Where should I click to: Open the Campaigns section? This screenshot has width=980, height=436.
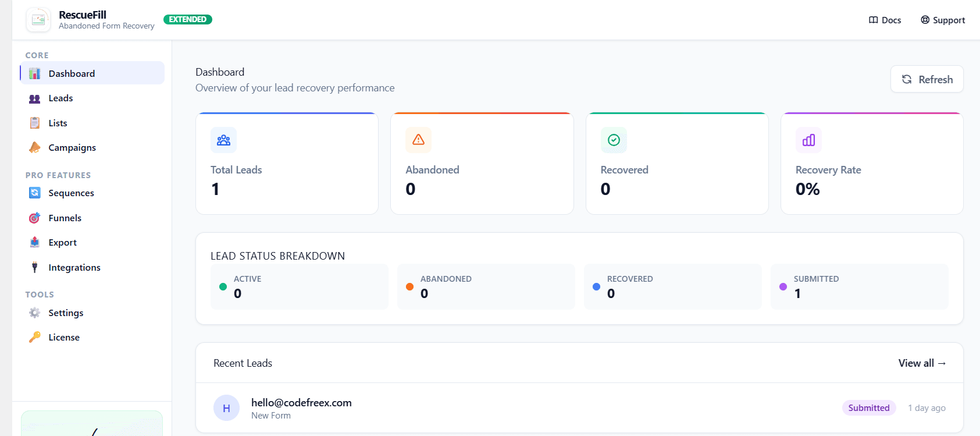click(x=92, y=147)
